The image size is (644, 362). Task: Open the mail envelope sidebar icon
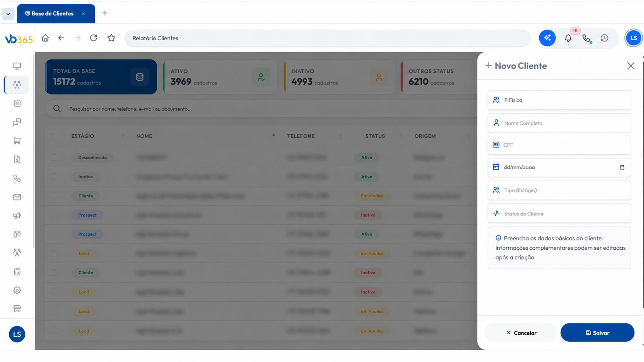pyautogui.click(x=17, y=197)
